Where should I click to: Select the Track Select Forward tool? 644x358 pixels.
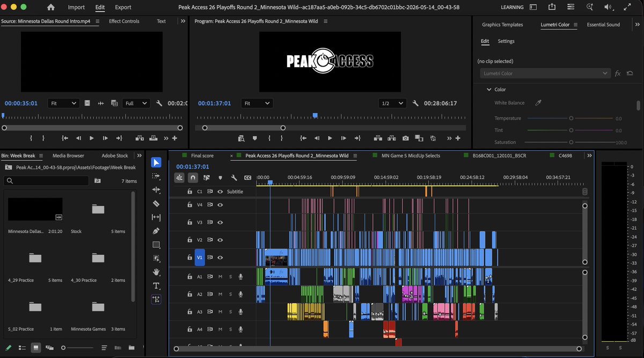[156, 176]
